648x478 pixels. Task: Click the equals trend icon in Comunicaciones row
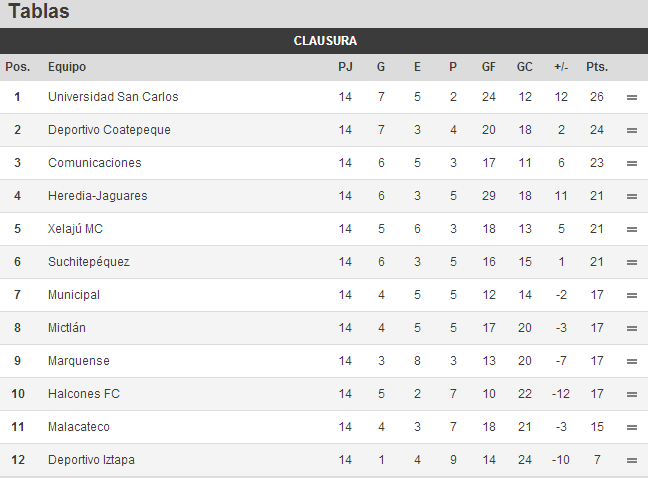(631, 163)
